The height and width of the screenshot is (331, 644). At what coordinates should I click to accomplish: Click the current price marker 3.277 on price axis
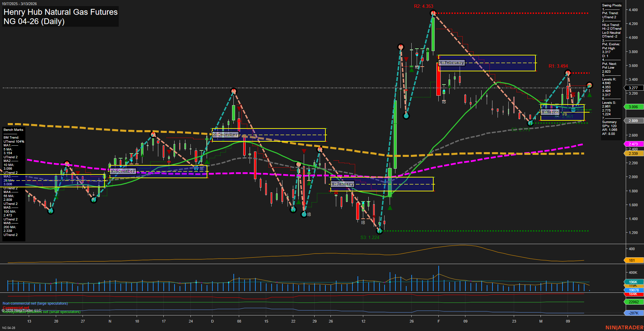(633, 88)
